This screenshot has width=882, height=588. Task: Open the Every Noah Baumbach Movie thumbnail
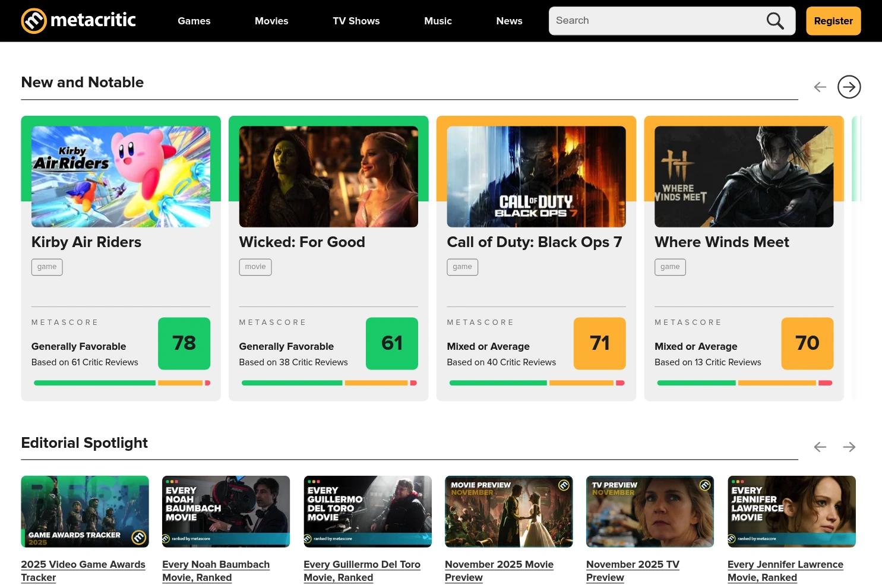226,511
